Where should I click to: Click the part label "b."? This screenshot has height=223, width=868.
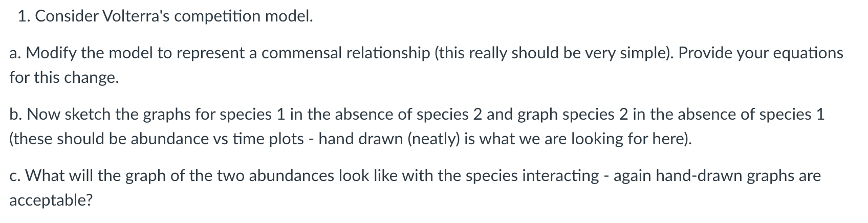click(x=16, y=114)
